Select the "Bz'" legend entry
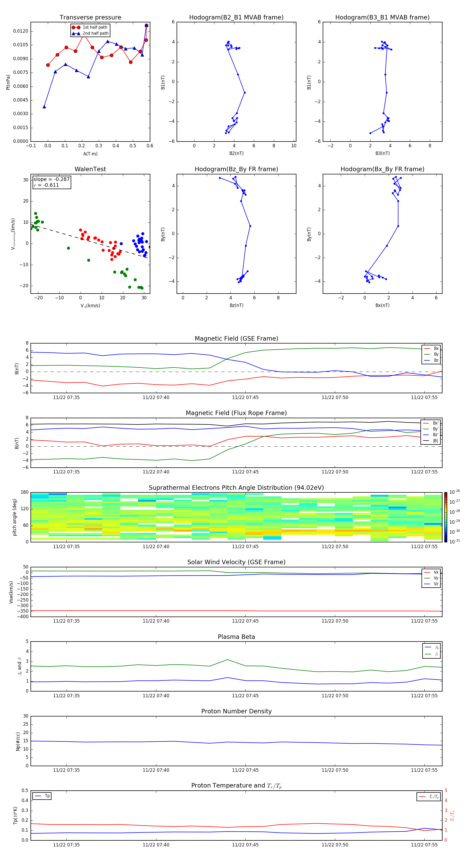Viewport: 473px width, 868px height. (431, 435)
